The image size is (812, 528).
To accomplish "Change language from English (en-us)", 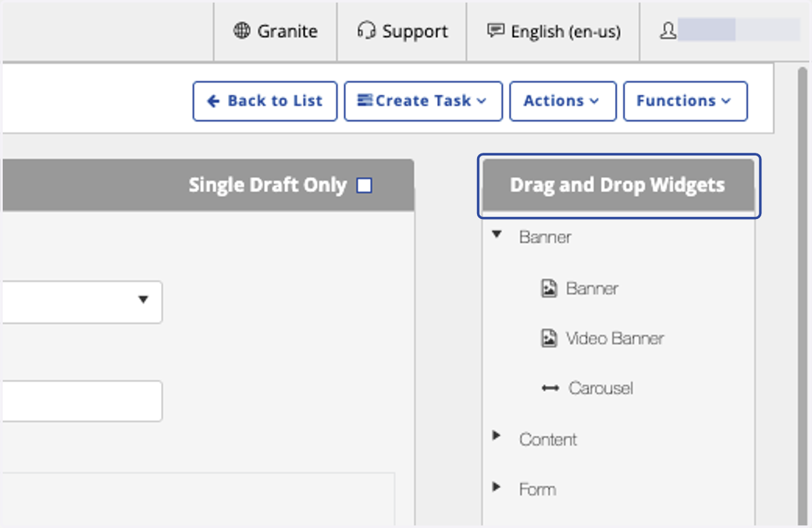I will point(553,31).
